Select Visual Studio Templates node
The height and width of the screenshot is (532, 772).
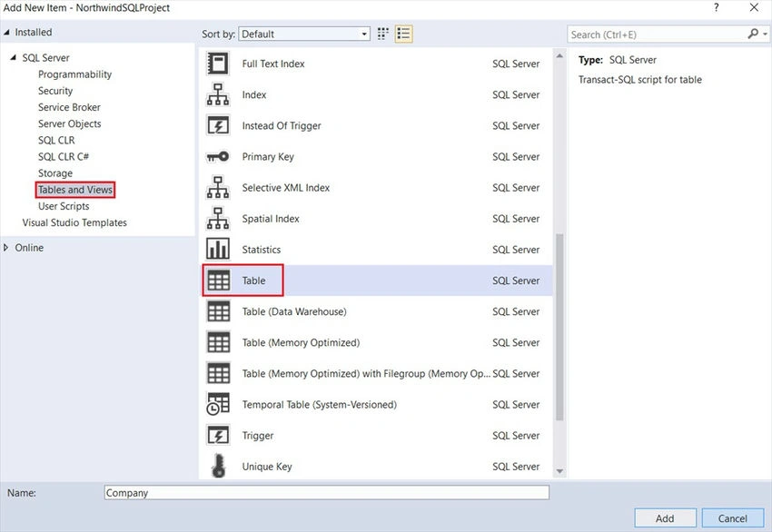point(74,222)
